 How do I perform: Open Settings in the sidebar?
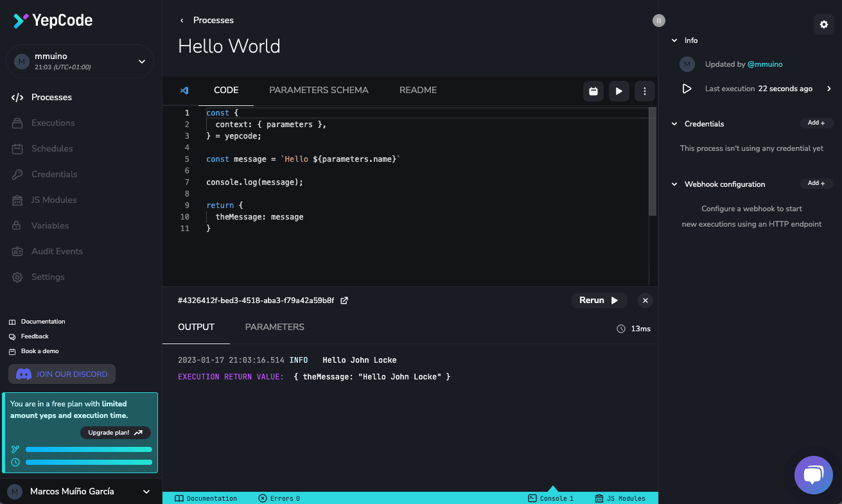coord(48,277)
